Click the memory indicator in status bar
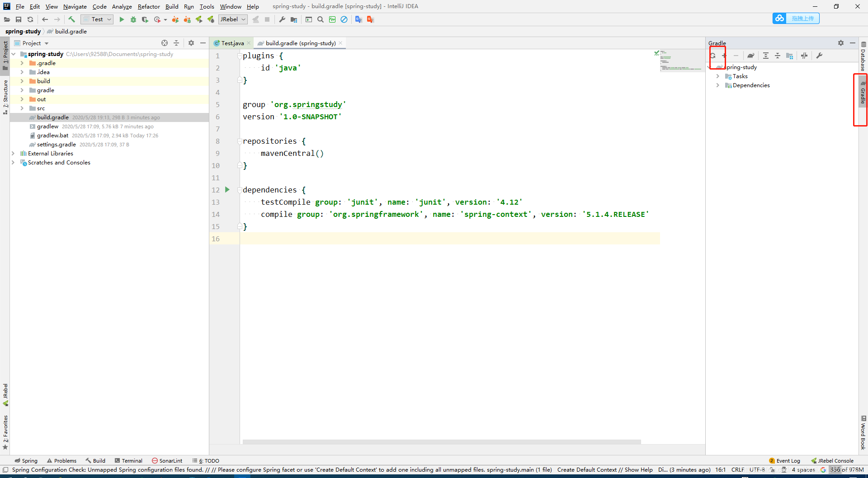 coord(847,470)
